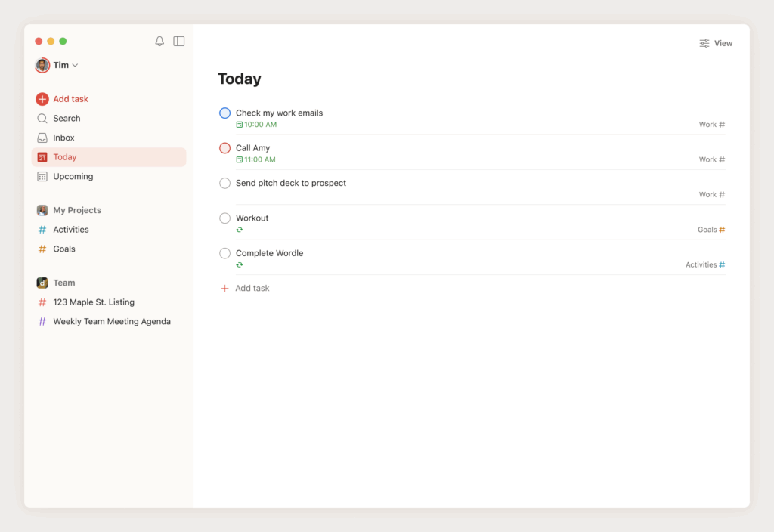
Task: Click the Today page heading
Action: tap(240, 79)
